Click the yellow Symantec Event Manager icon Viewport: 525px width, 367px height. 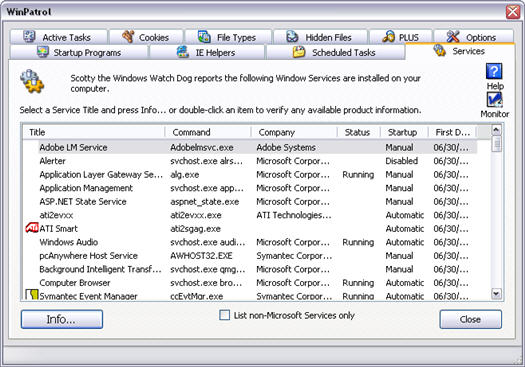(32, 295)
